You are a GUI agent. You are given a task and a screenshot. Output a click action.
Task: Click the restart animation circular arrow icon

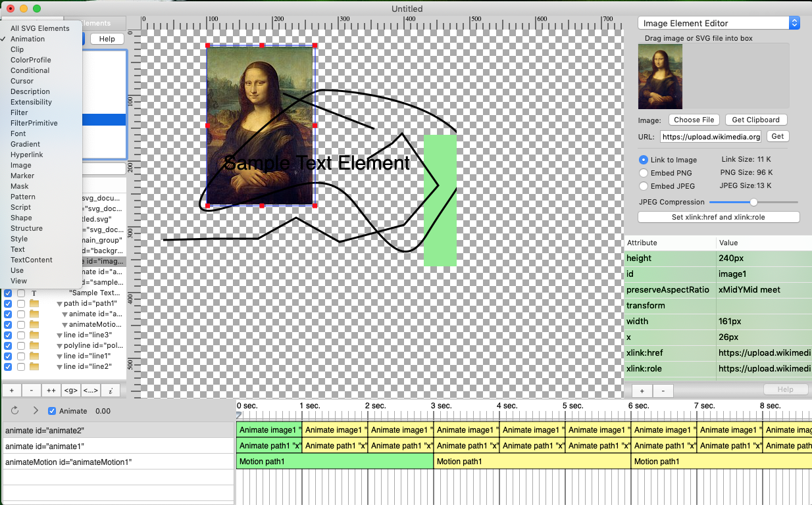(15, 411)
